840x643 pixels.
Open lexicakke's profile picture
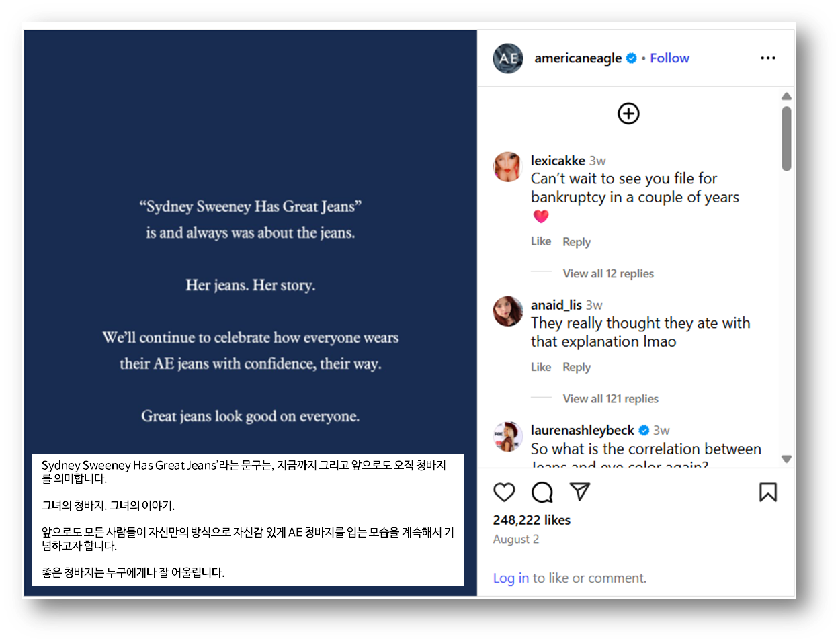pos(508,167)
